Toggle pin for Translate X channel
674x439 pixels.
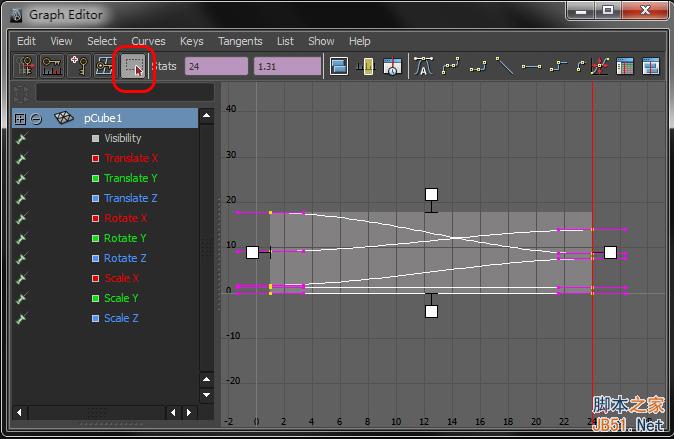(21, 158)
